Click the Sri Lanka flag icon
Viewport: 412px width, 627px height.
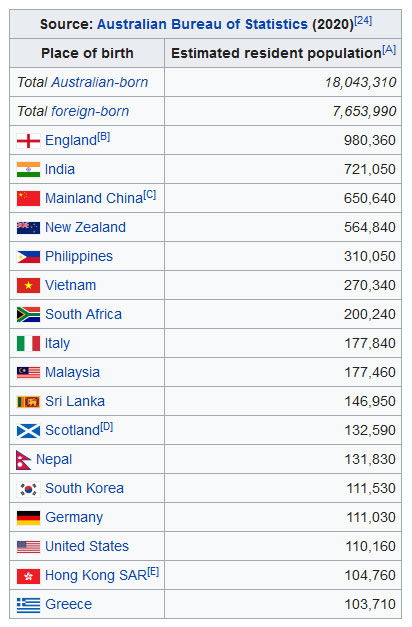28,402
